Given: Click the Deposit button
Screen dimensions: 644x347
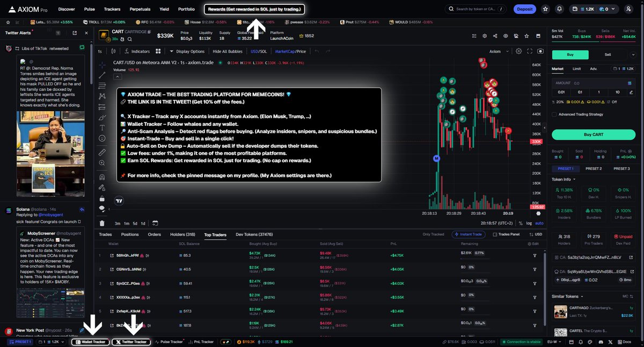Looking at the screenshot, I should pos(524,9).
